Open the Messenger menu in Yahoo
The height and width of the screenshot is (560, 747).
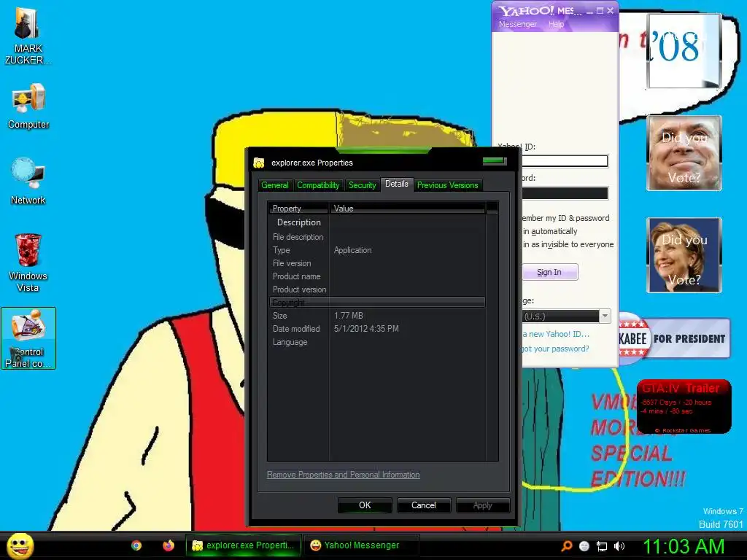point(517,24)
